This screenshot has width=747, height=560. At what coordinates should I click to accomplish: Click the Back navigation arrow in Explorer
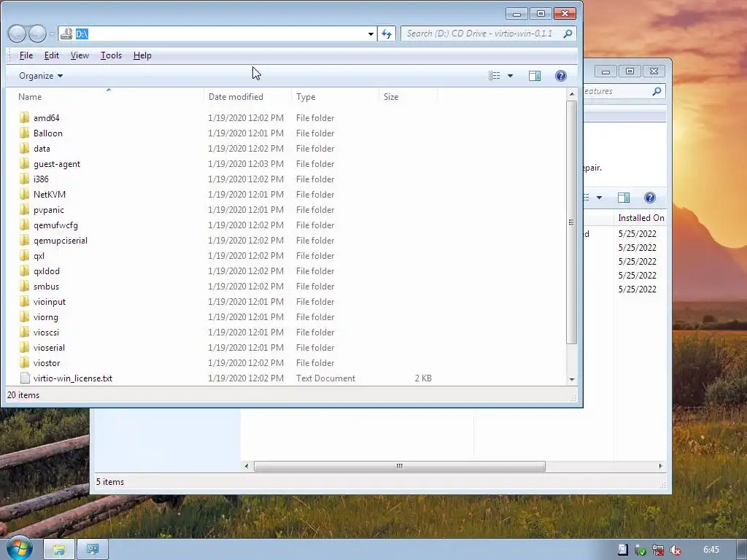click(x=18, y=34)
